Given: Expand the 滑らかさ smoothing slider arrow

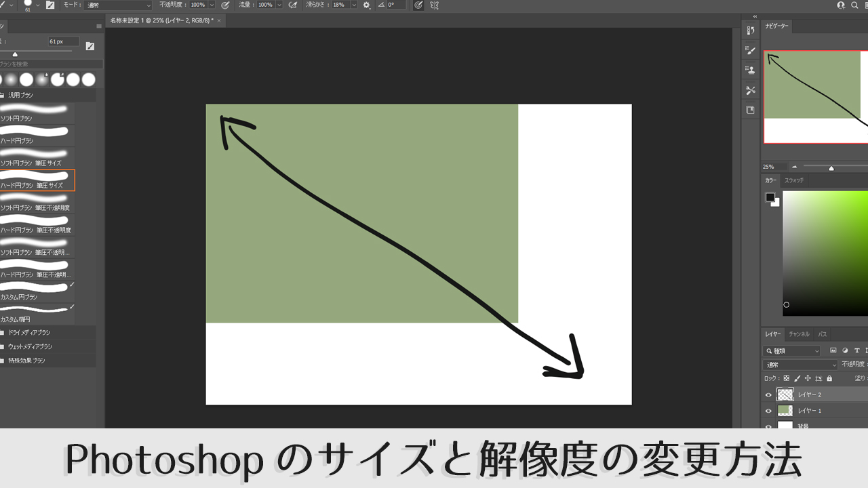Looking at the screenshot, I should tap(354, 5).
